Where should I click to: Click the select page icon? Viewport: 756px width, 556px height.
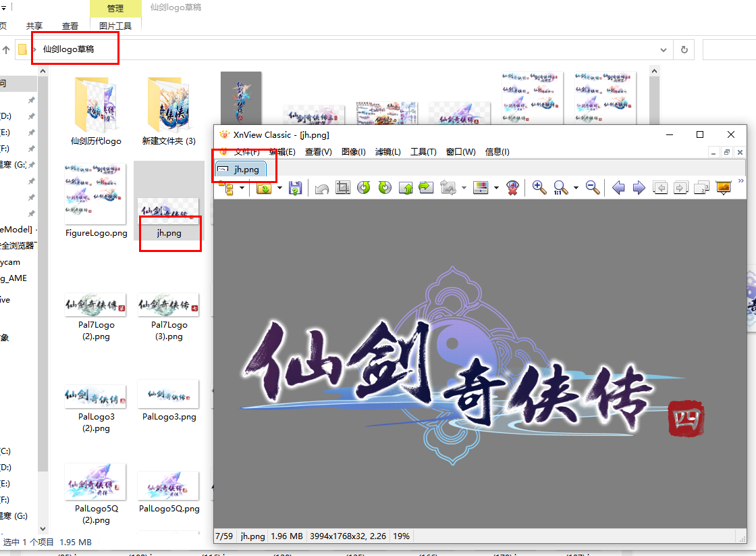pyautogui.click(x=701, y=188)
